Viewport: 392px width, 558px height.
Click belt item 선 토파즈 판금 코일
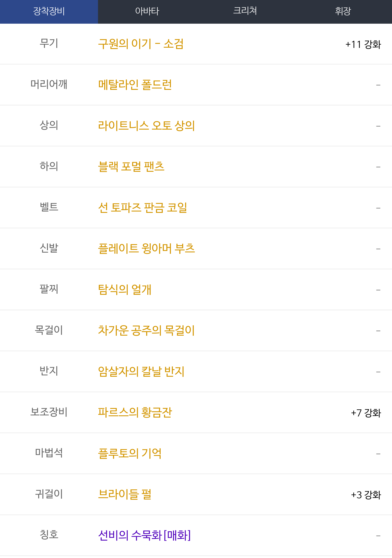pos(143,208)
